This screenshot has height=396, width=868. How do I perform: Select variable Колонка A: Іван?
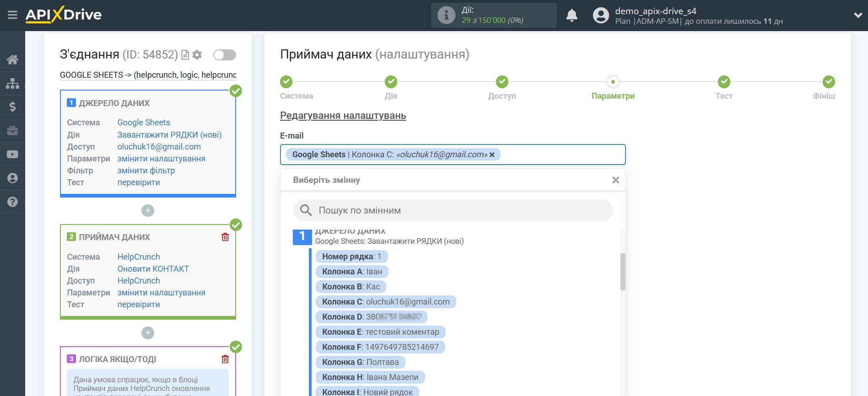point(352,272)
